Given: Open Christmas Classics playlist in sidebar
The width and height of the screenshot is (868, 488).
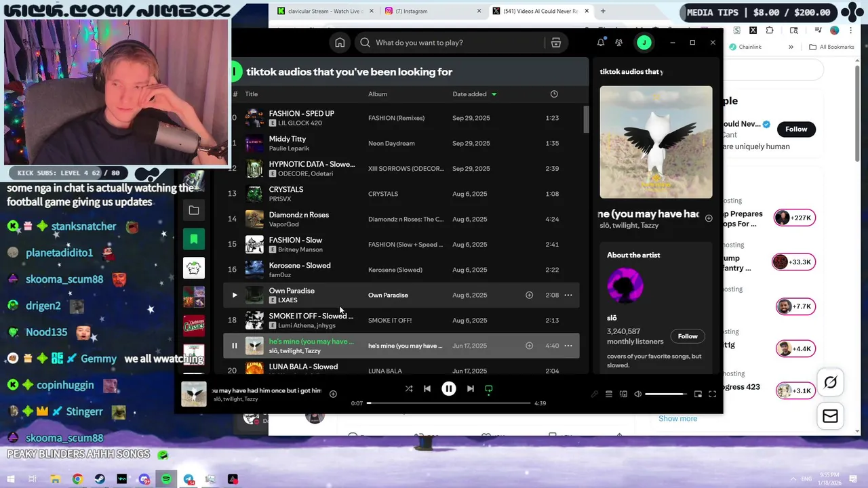Looking at the screenshot, I should [x=194, y=325].
